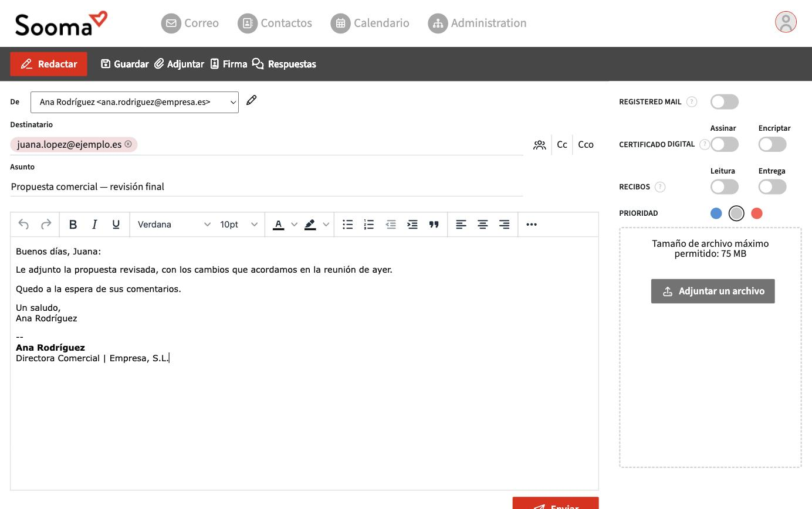Open the Calendario section

coord(370,23)
